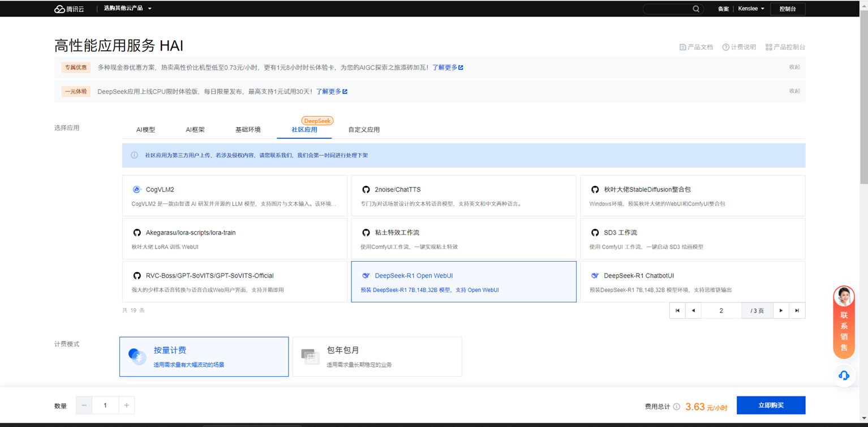Viewport: 868px width, 427px height.
Task: Click the 立即购买 button
Action: coord(771,405)
